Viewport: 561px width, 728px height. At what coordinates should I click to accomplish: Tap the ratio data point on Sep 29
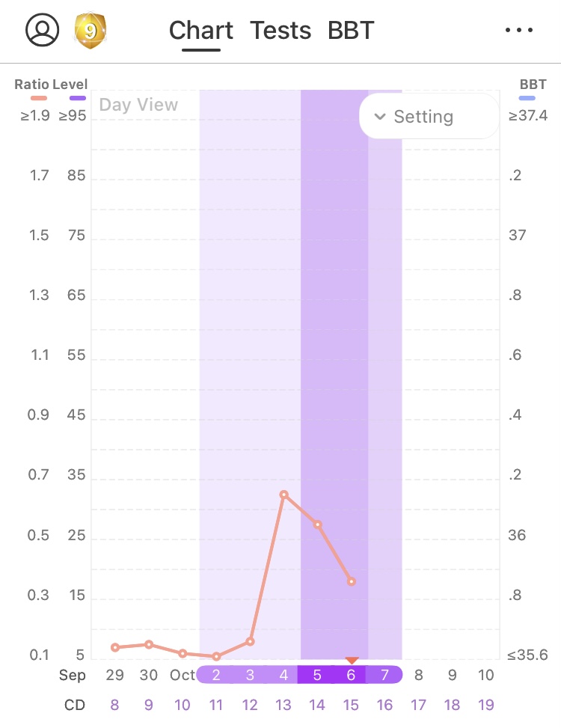115,647
